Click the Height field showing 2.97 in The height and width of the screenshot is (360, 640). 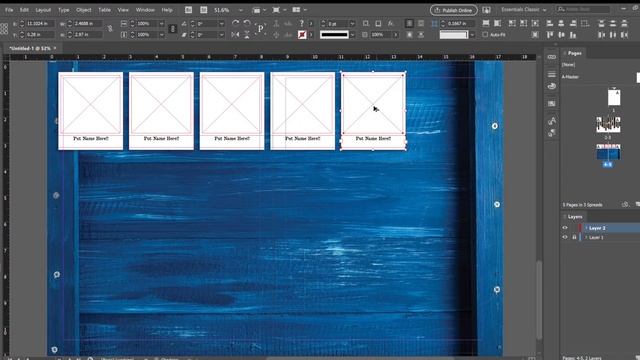[x=89, y=35]
